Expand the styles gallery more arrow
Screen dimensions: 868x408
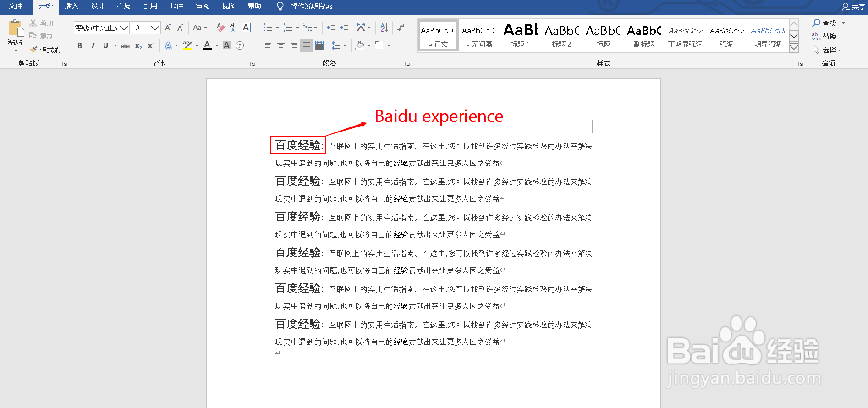(794, 47)
